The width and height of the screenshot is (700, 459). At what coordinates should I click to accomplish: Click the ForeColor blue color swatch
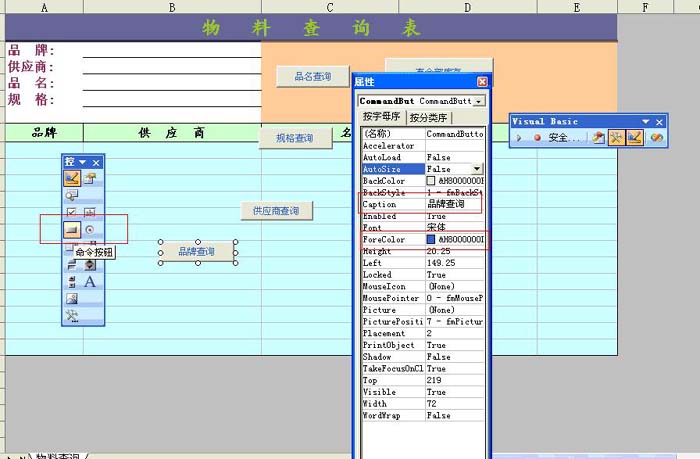431,240
